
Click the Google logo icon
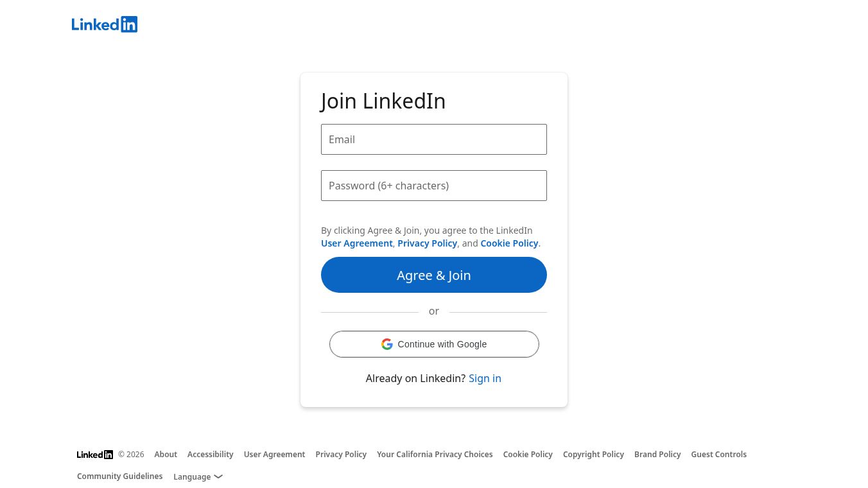pos(386,344)
